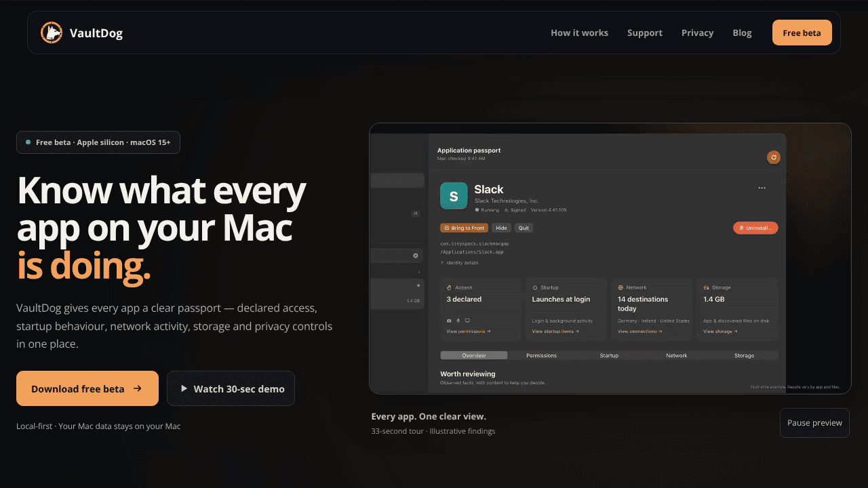Click Download free beta

point(87,388)
